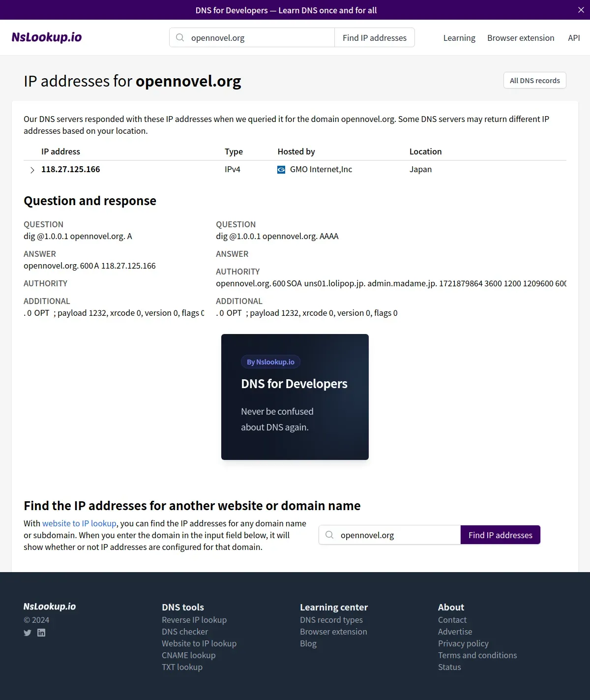
Task: Open the Privacy policy footer link
Action: pyautogui.click(x=463, y=643)
